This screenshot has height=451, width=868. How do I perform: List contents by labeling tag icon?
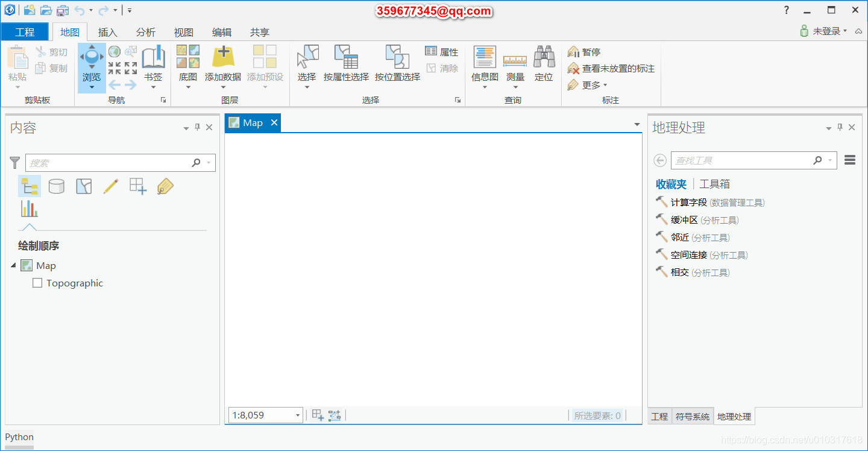click(x=165, y=186)
